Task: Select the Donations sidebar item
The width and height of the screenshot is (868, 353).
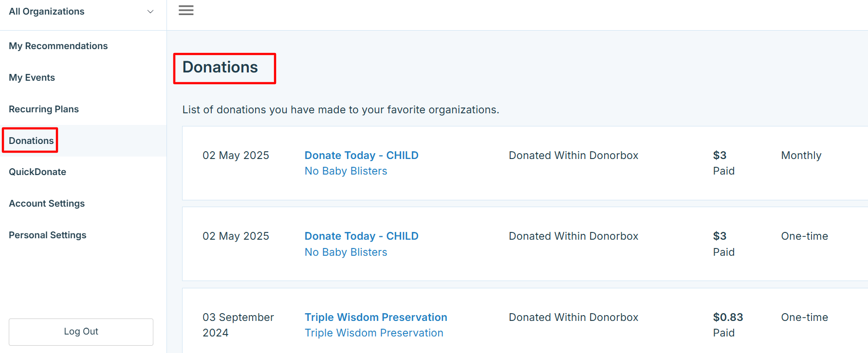Action: click(31, 141)
